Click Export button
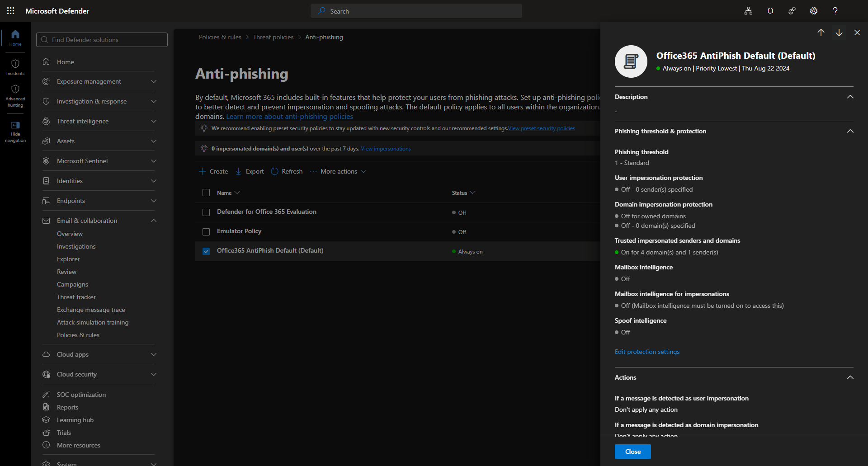The width and height of the screenshot is (868, 466). [x=250, y=171]
